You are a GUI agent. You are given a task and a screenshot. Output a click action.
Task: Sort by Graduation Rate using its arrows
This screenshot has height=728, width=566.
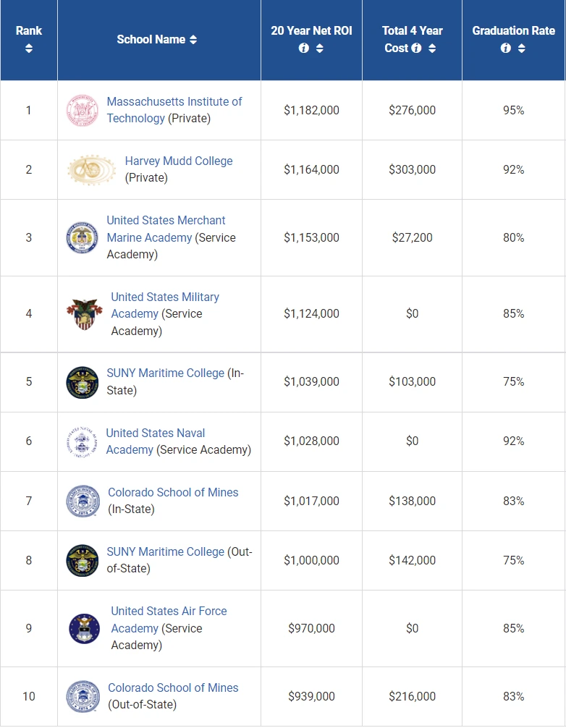(x=521, y=48)
